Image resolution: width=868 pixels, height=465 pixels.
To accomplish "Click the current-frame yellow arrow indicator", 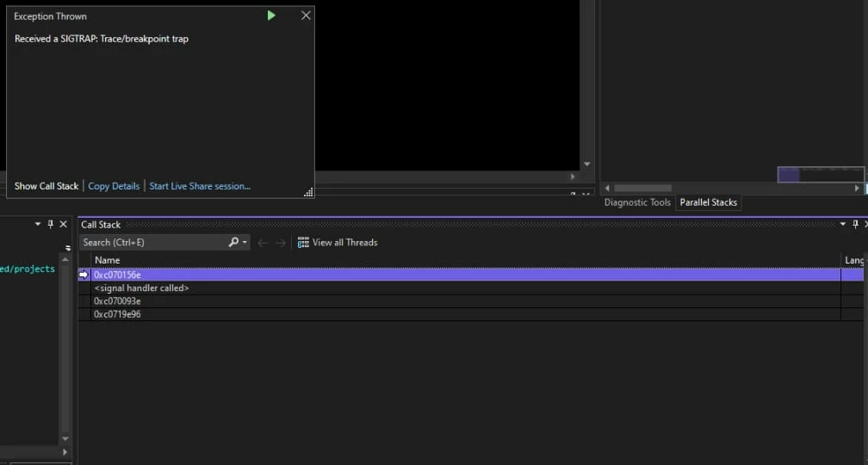I will coord(84,275).
